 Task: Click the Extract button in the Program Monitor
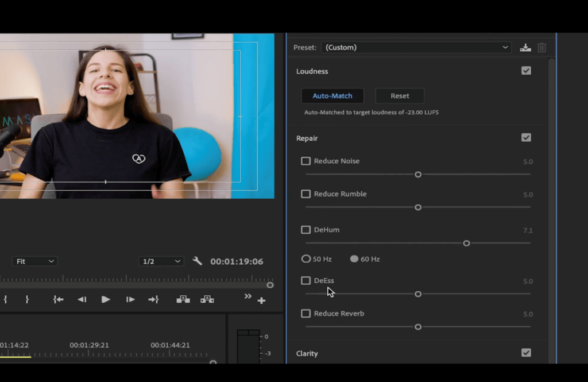pos(206,299)
